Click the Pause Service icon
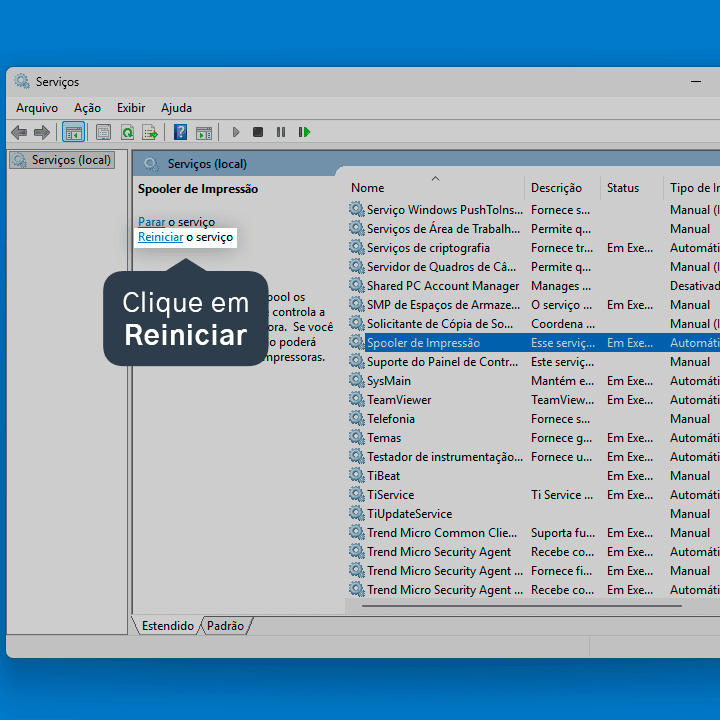 [281, 133]
